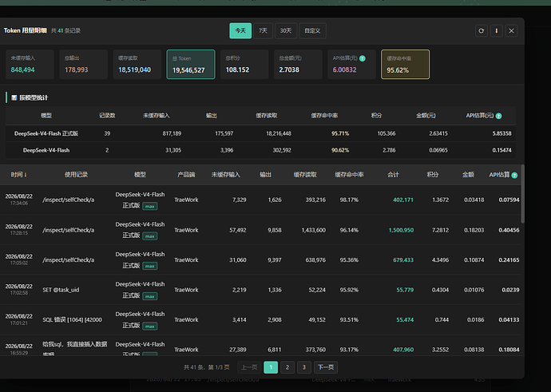Image resolution: width=551 pixels, height=392 pixels.
Task: Click the vertical-bar icon button beside refresh
Action: tap(496, 31)
